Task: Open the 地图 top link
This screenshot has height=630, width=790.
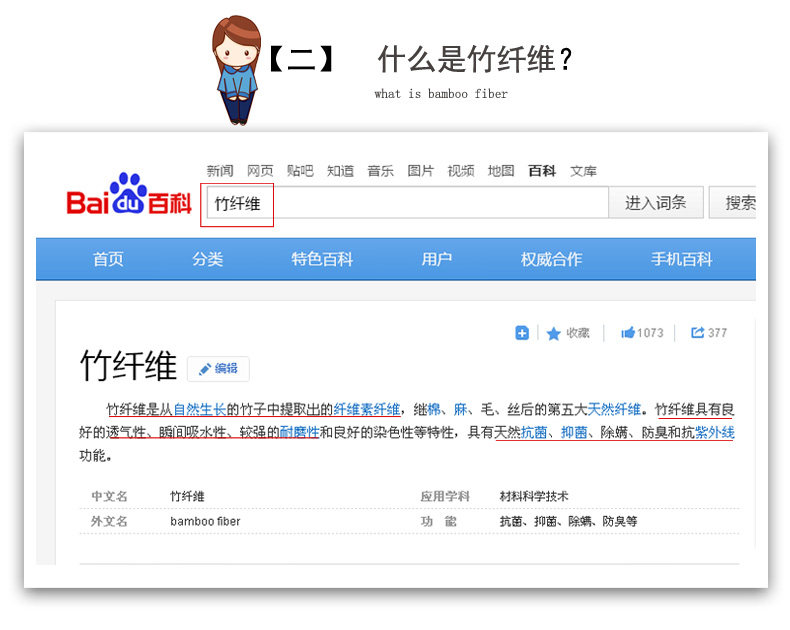Action: point(501,171)
